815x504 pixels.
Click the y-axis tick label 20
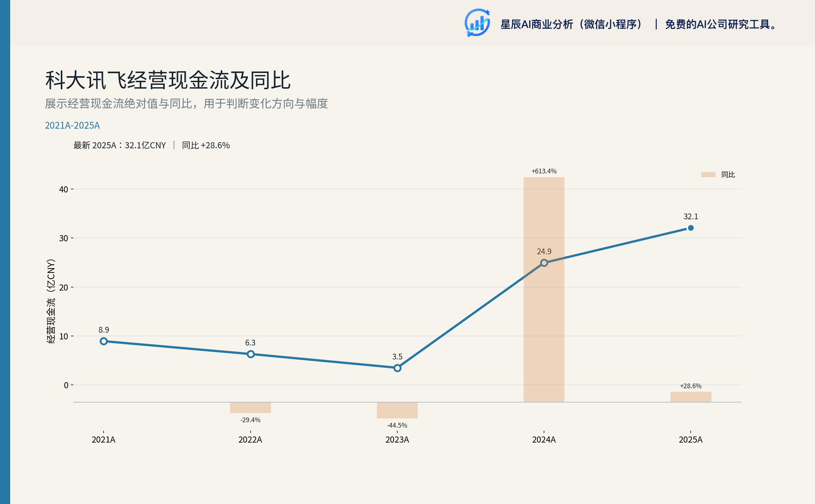pos(64,287)
